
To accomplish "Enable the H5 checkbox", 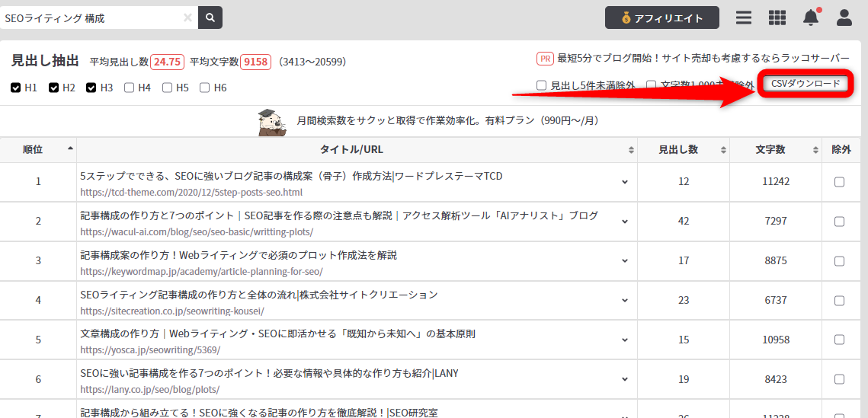I will (x=167, y=88).
